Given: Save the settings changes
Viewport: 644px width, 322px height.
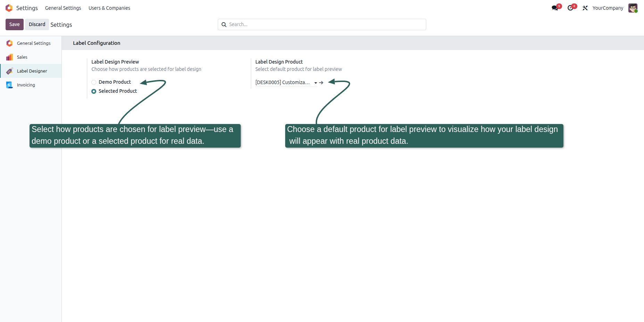Looking at the screenshot, I should pyautogui.click(x=15, y=24).
